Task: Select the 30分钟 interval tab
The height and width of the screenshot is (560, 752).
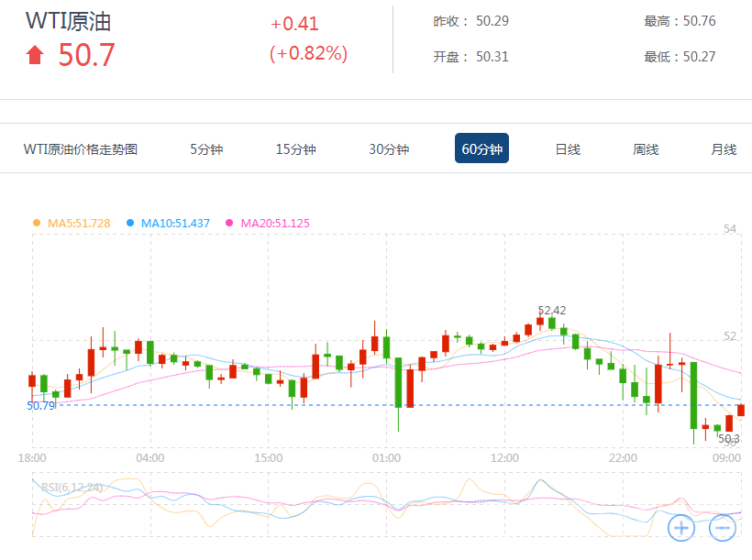Action: pyautogui.click(x=389, y=149)
